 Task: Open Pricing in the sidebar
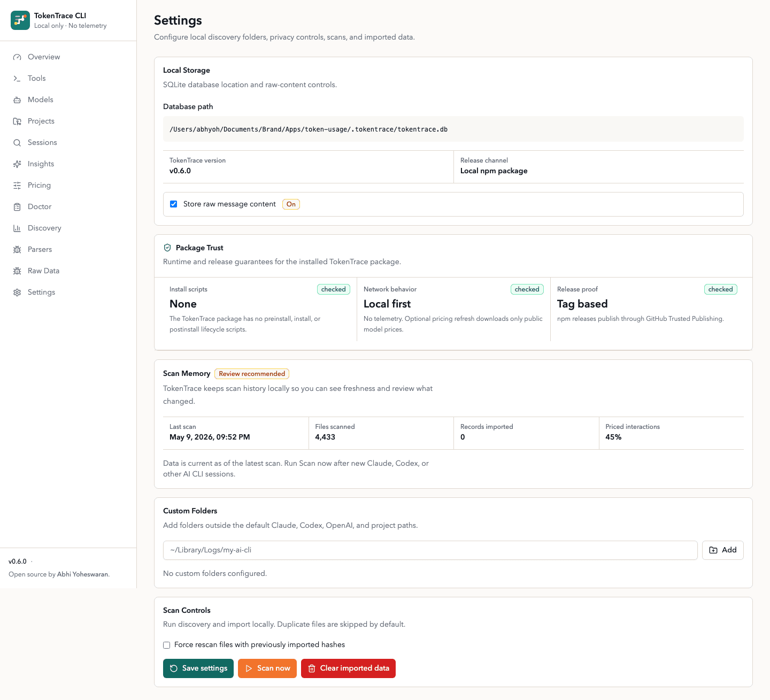[68, 186]
